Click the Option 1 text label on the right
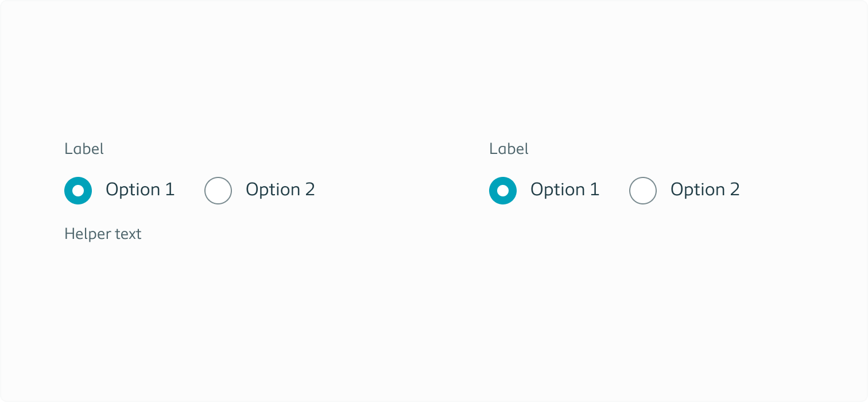This screenshot has width=868, height=402. click(x=564, y=190)
